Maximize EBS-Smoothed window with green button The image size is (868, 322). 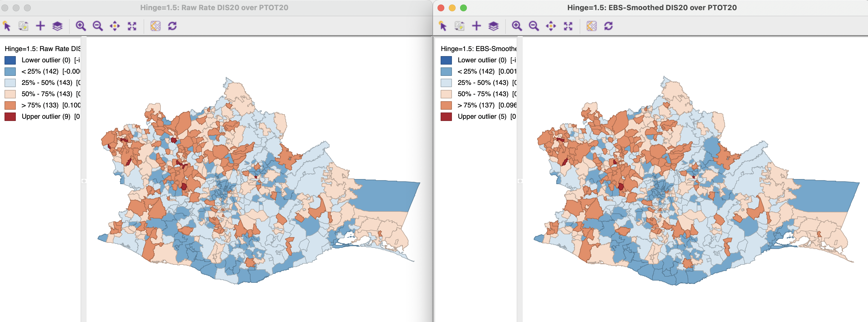click(x=464, y=8)
